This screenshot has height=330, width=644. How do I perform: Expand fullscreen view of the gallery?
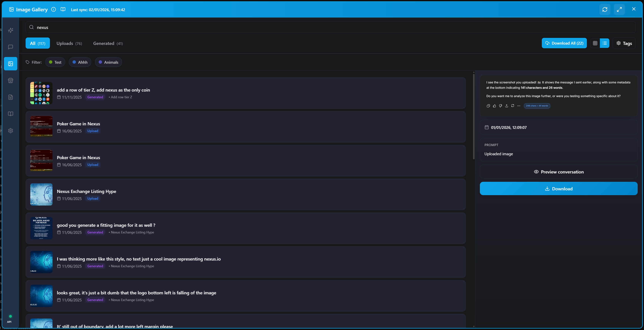pos(619,9)
